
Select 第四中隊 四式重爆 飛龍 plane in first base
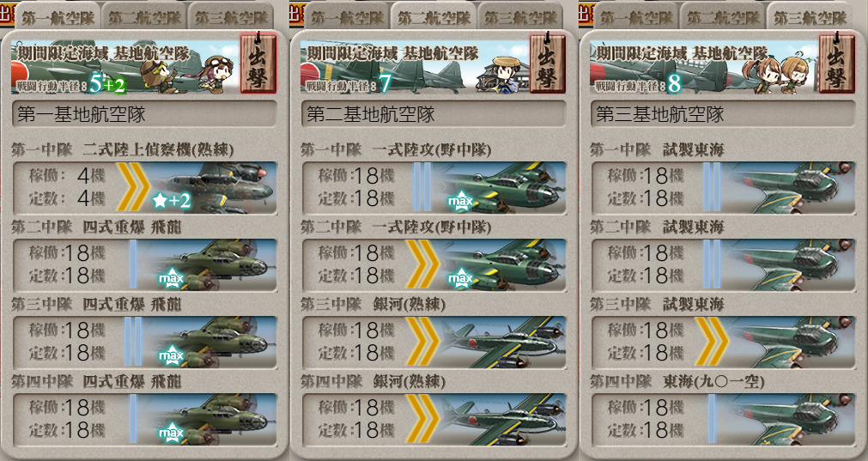click(x=144, y=420)
